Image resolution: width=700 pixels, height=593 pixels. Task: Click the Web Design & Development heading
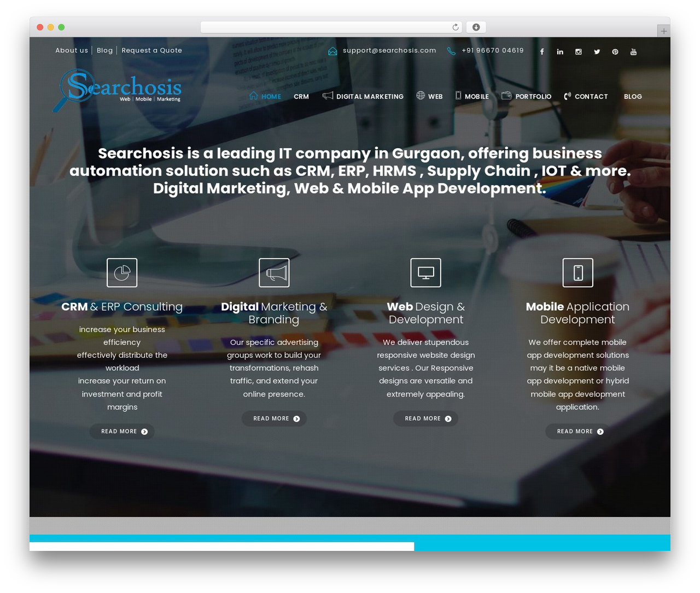pos(426,313)
